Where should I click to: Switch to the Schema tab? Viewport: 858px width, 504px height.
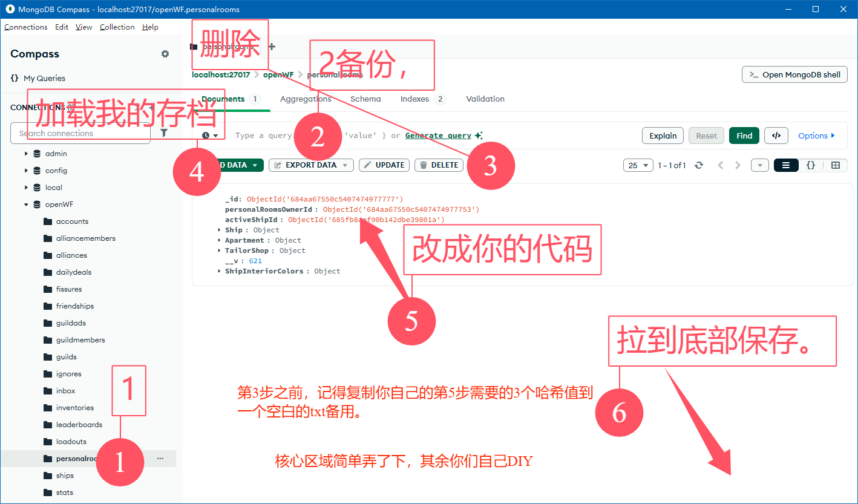pyautogui.click(x=365, y=99)
